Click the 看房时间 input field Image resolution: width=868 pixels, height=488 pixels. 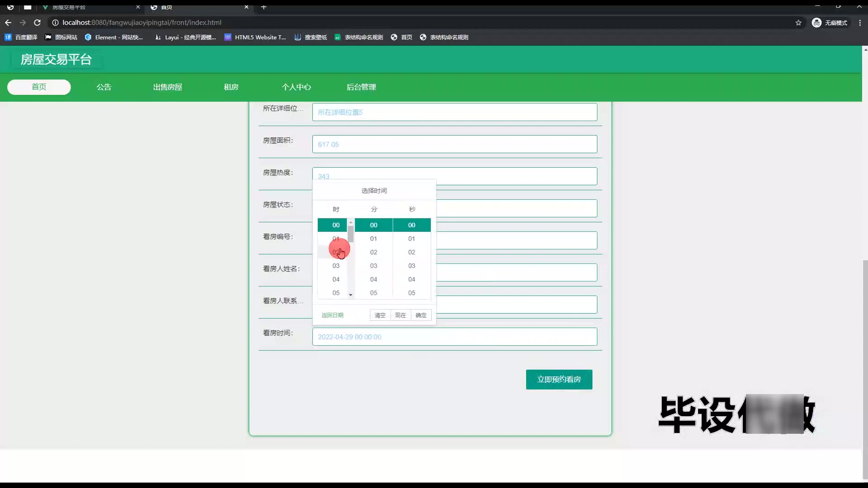pyautogui.click(x=454, y=337)
